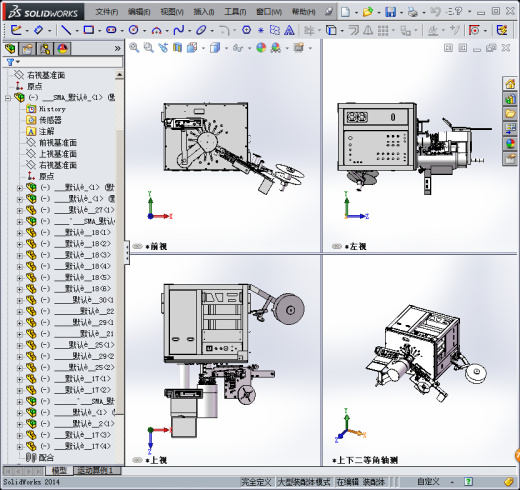Select the Corner Rectangle tool
The width and height of the screenshot is (520, 490).
89,30
